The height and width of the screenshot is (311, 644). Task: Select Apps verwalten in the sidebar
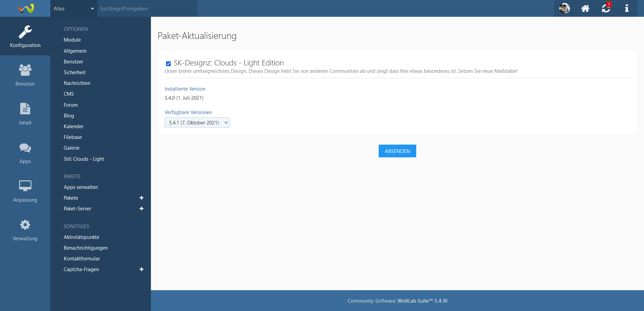pyautogui.click(x=81, y=187)
